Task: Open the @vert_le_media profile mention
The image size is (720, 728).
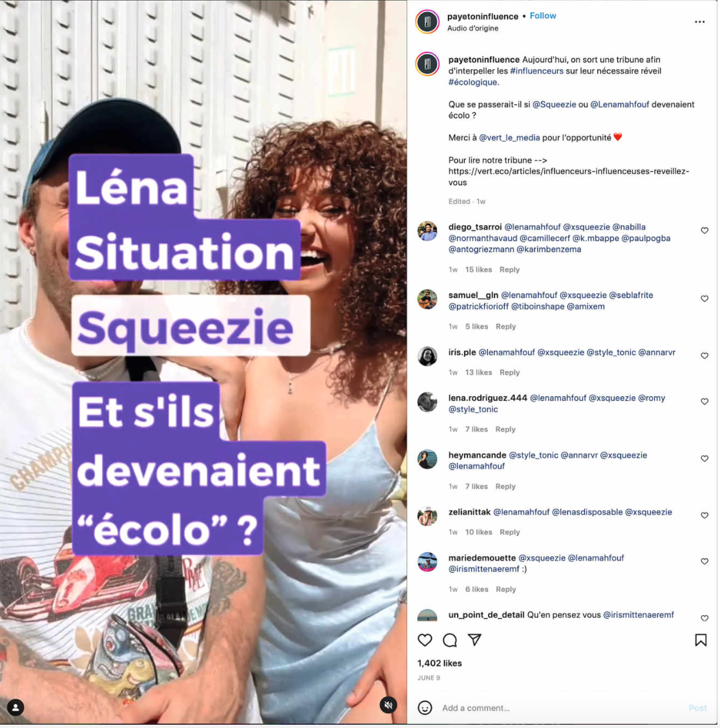Action: (x=510, y=138)
